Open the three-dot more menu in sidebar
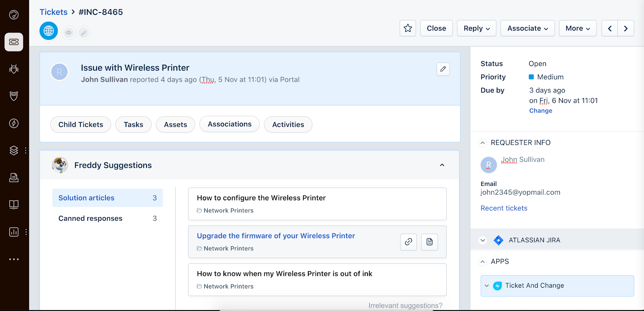 pos(14,259)
